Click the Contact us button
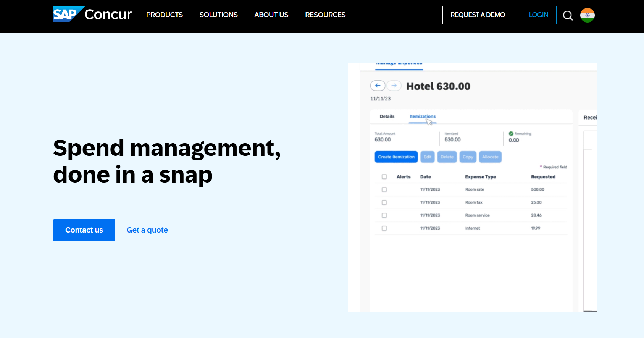 pos(84,230)
